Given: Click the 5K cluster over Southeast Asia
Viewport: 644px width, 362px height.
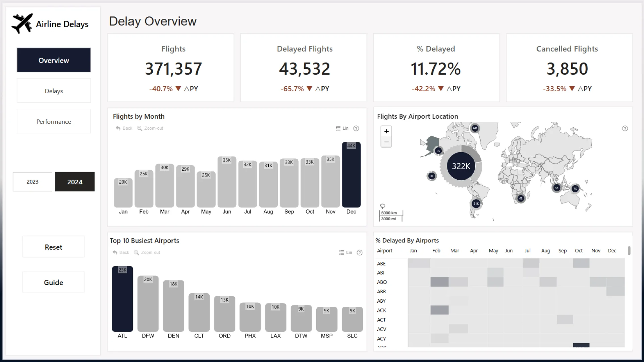Looking at the screenshot, I should click(556, 188).
